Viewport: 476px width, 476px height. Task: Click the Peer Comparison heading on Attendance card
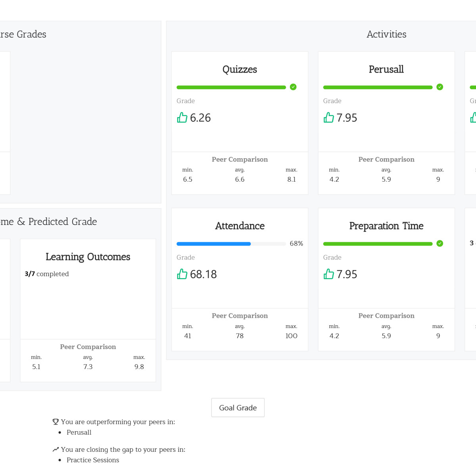pyautogui.click(x=240, y=315)
